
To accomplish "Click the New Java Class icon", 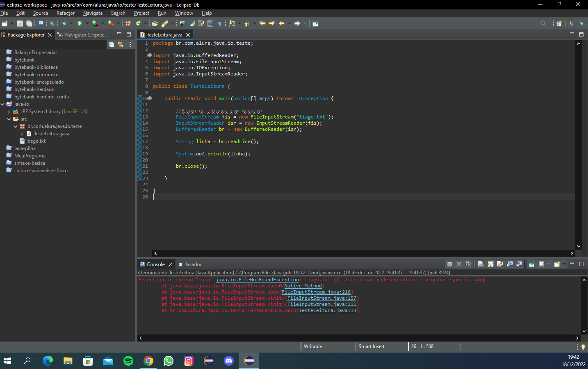I will 138,23.
